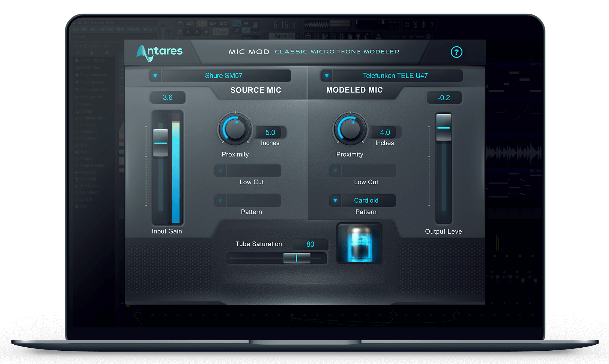Click FL Studio pause button
The height and width of the screenshot is (364, 609).
(x=188, y=32)
